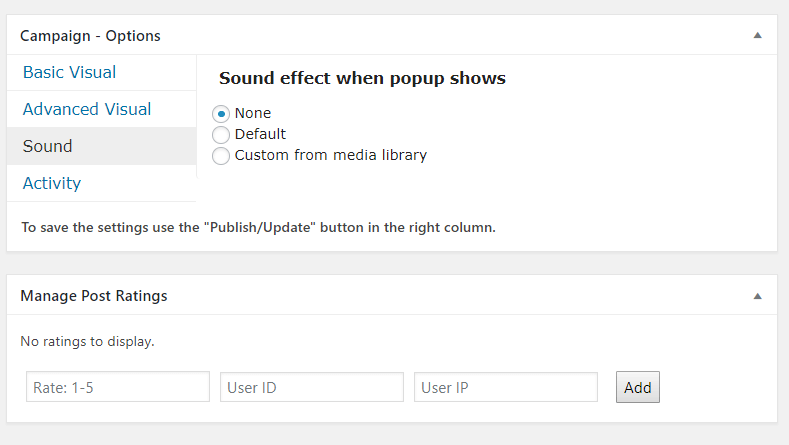
Task: Open the Basic Visual tab
Action: (70, 72)
